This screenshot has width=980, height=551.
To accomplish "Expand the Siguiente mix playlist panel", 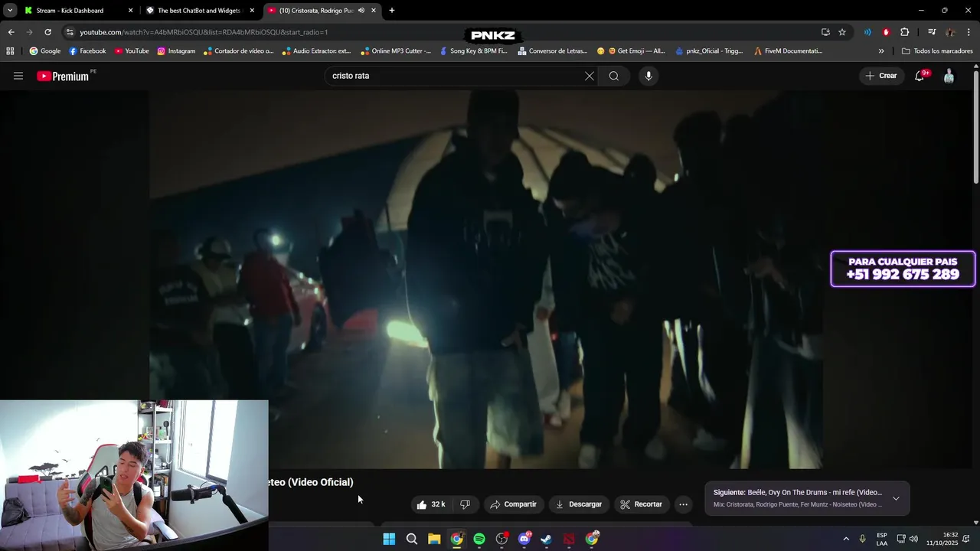I will coord(896,498).
